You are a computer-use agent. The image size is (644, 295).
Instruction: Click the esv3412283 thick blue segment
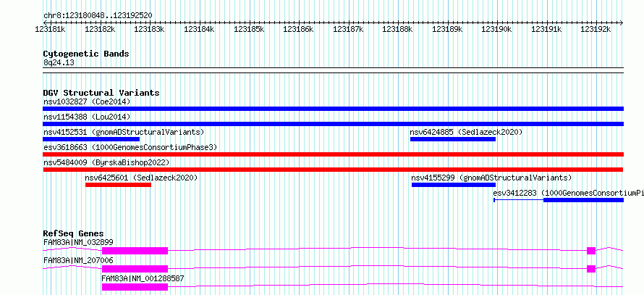click(x=584, y=200)
